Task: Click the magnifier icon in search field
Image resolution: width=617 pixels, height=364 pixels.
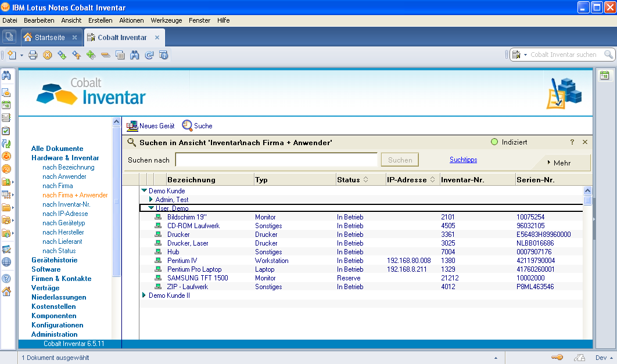Action: (x=608, y=55)
